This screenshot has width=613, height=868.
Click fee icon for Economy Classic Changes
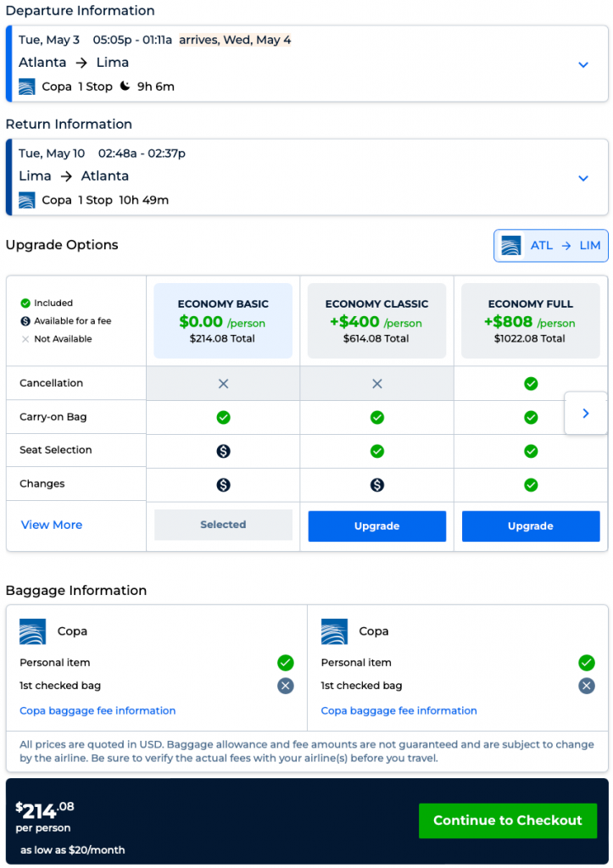tap(377, 485)
